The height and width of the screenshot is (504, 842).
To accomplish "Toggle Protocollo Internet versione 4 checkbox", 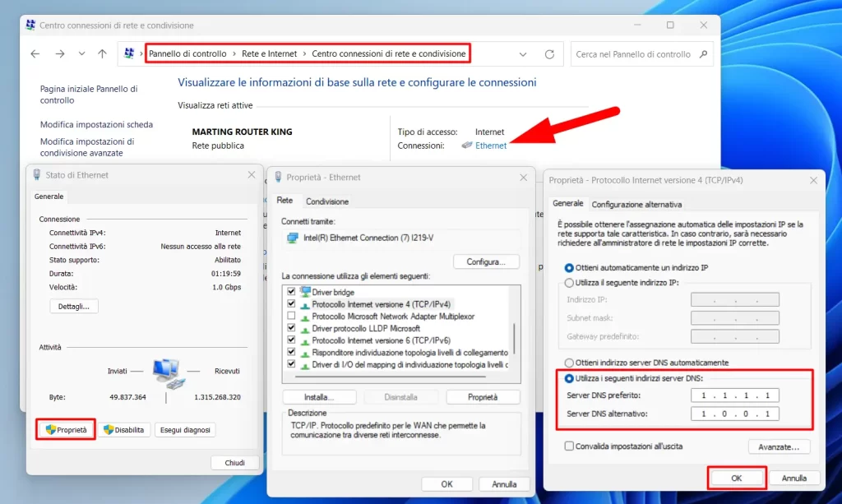I will click(x=291, y=303).
